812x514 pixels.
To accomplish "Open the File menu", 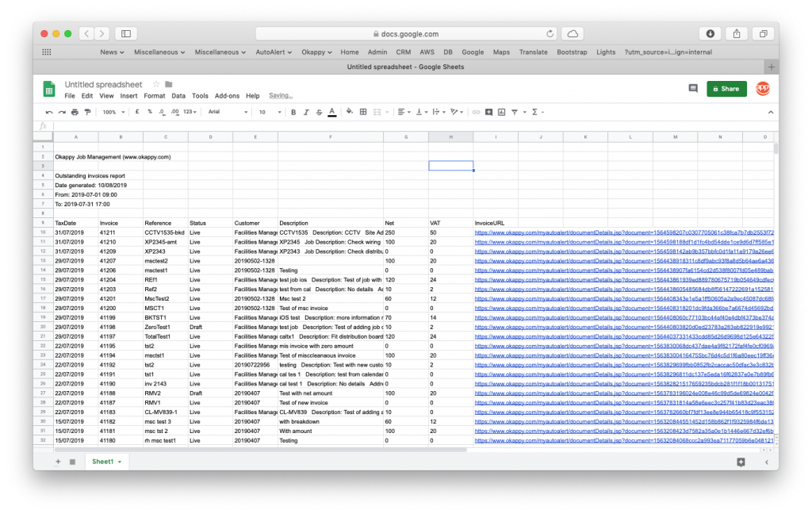I will pyautogui.click(x=70, y=96).
